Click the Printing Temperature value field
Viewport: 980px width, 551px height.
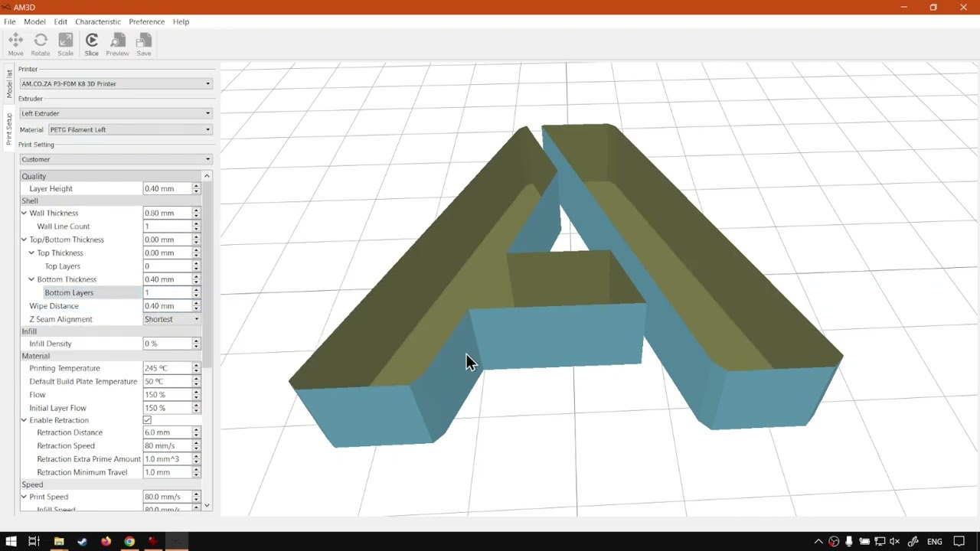tap(167, 368)
